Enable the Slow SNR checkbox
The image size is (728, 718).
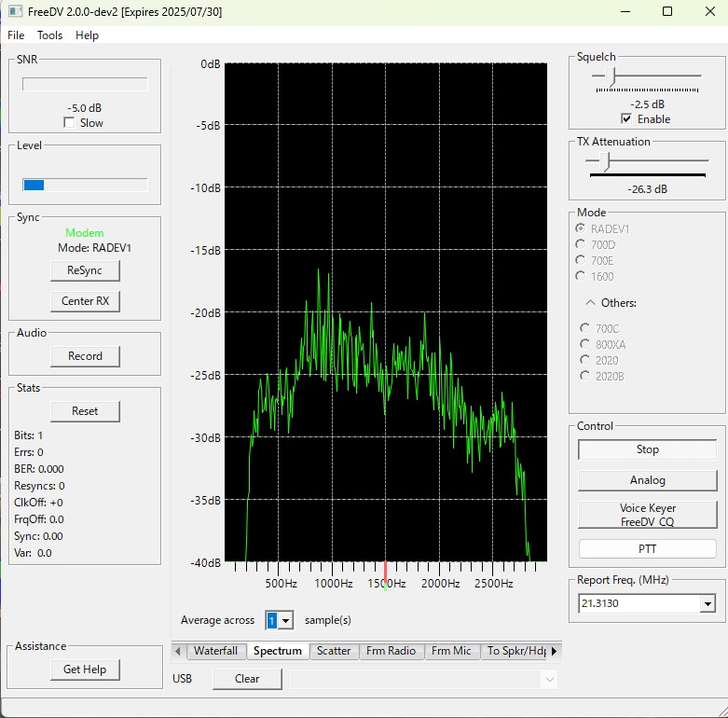[69, 122]
